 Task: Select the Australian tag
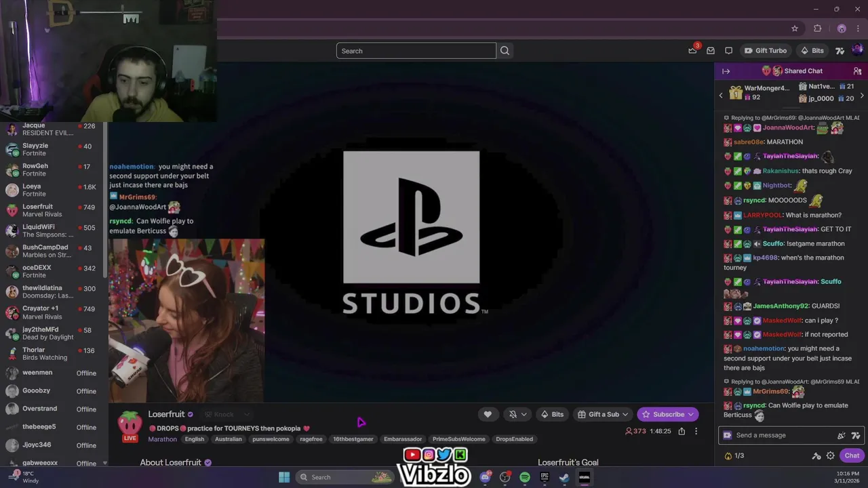[x=229, y=439]
